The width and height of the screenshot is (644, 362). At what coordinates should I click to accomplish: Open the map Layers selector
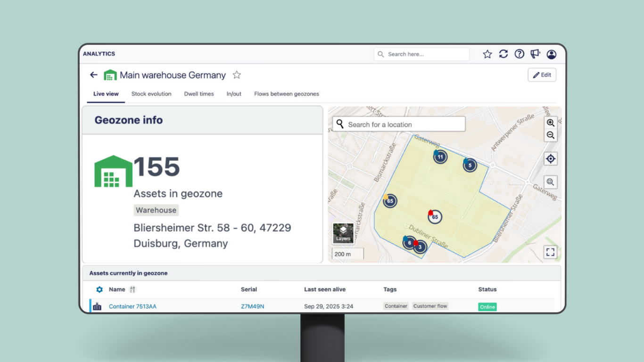pyautogui.click(x=343, y=233)
